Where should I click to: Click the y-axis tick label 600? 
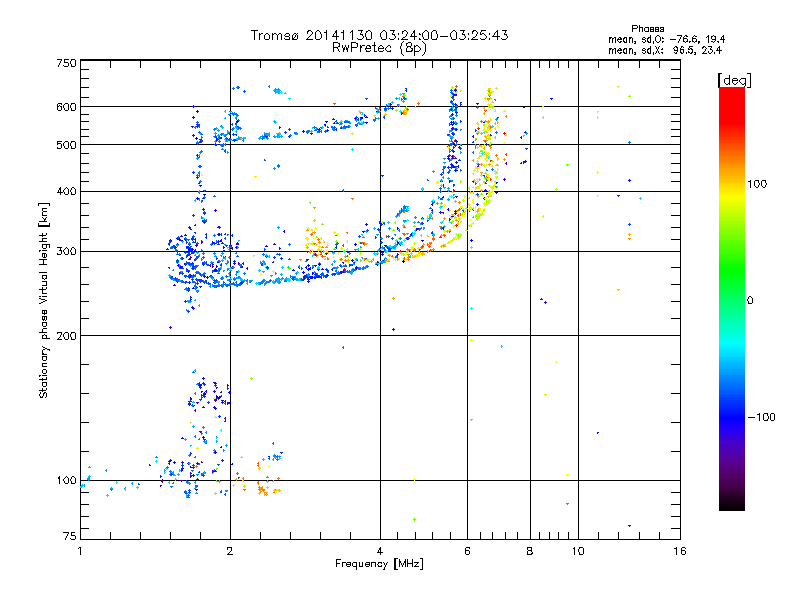66,107
